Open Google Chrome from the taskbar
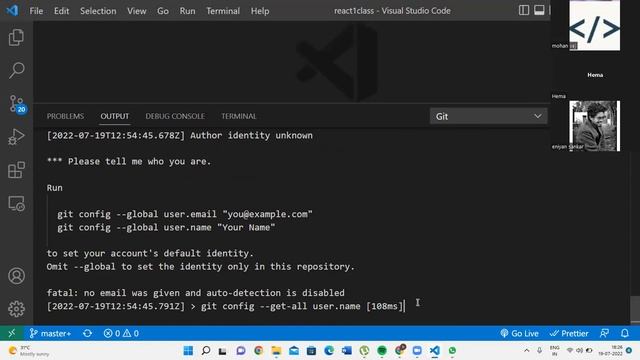The height and width of the screenshot is (360, 640). tap(258, 351)
